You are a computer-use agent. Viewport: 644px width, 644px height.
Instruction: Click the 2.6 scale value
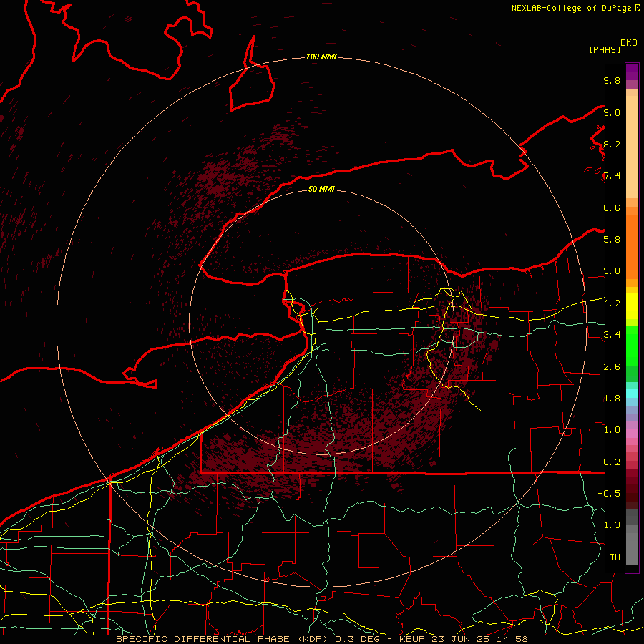click(612, 367)
